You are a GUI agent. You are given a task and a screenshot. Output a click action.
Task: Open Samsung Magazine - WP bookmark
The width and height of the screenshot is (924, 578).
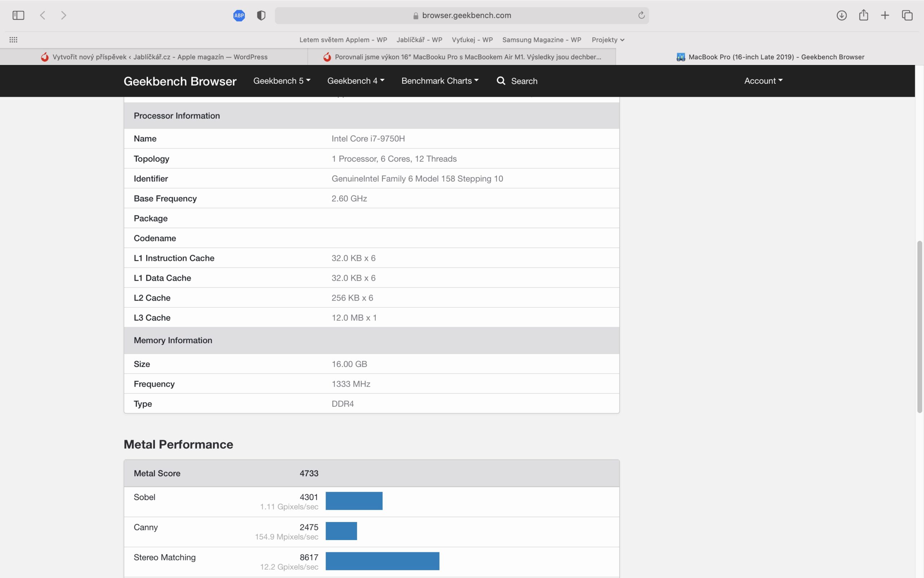coord(542,40)
